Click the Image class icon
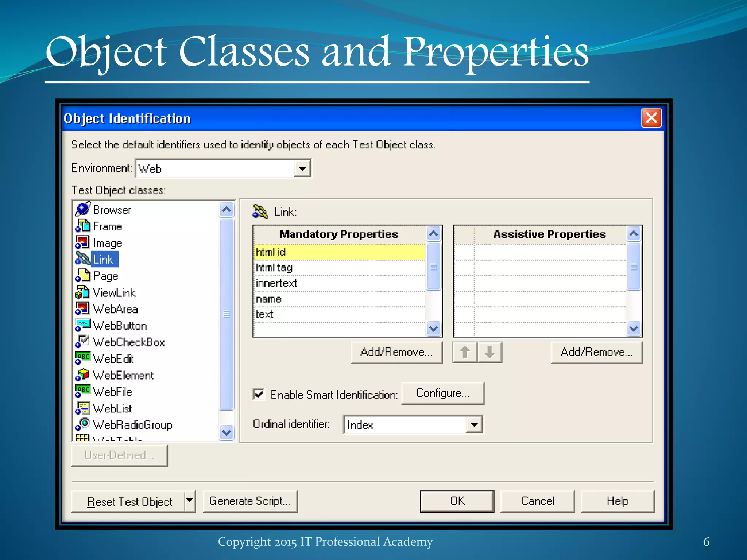The height and width of the screenshot is (560, 747). pos(83,242)
